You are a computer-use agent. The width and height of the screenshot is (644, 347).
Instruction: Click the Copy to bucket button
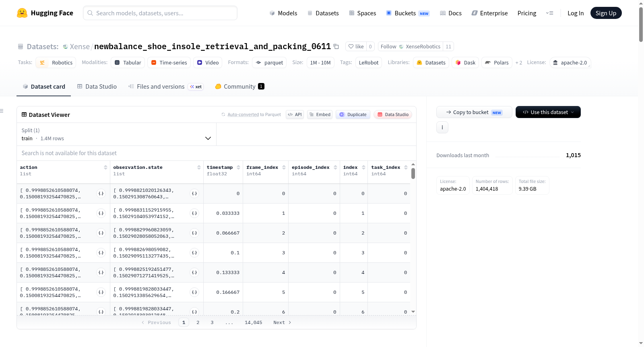click(474, 112)
